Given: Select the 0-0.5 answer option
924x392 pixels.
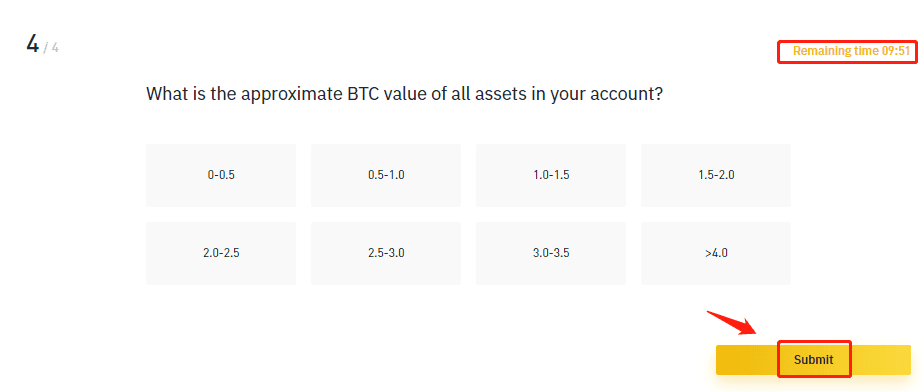Looking at the screenshot, I should (x=221, y=175).
